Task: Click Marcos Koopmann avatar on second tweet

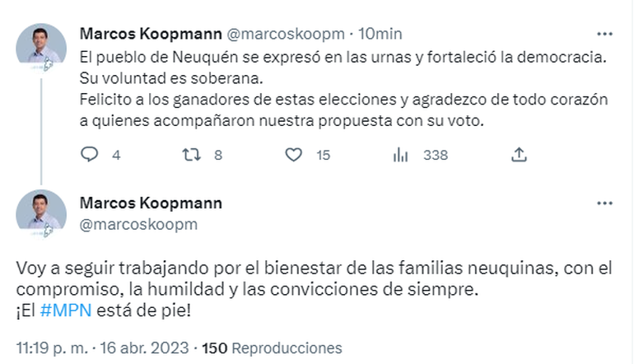Action: pos(41,213)
